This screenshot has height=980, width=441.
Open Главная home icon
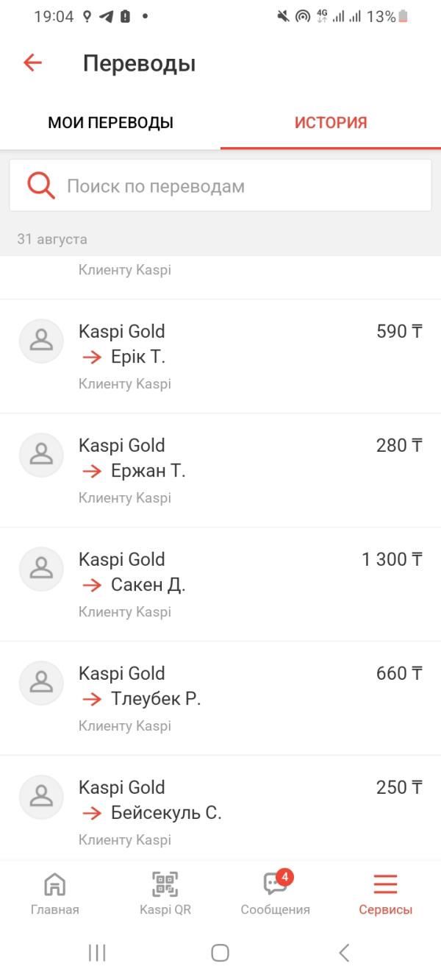click(x=54, y=884)
